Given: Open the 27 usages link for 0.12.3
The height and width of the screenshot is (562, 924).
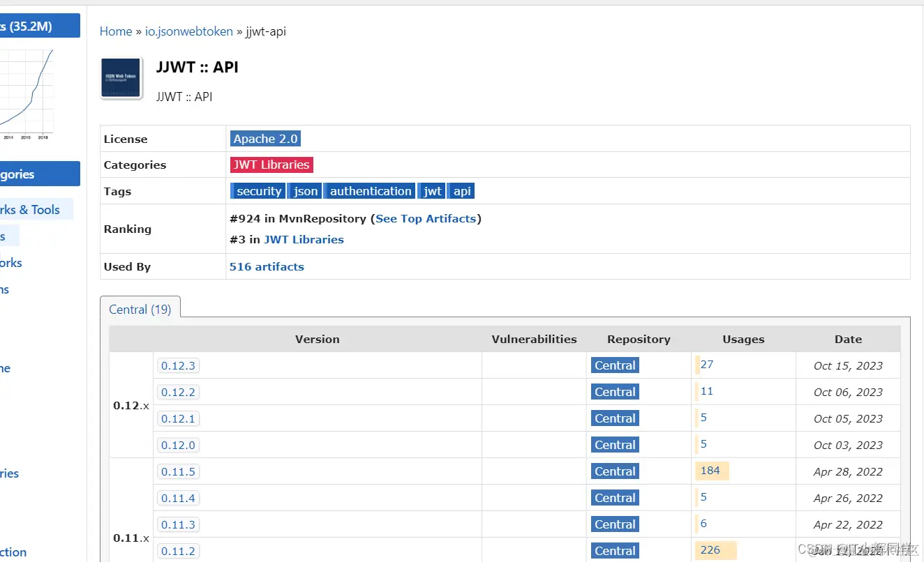Looking at the screenshot, I should [x=707, y=365].
